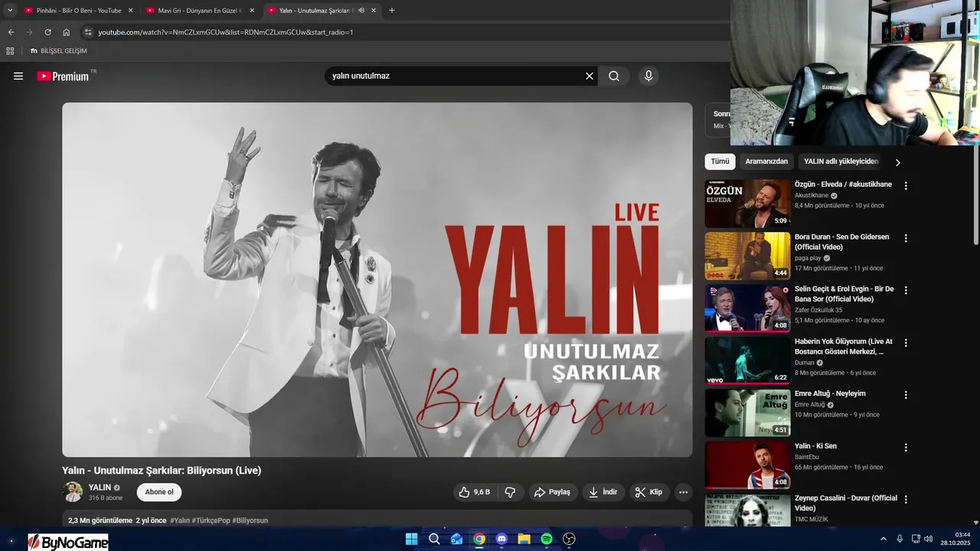Open more actions ellipsis below video
980x551 pixels.
coord(684,492)
